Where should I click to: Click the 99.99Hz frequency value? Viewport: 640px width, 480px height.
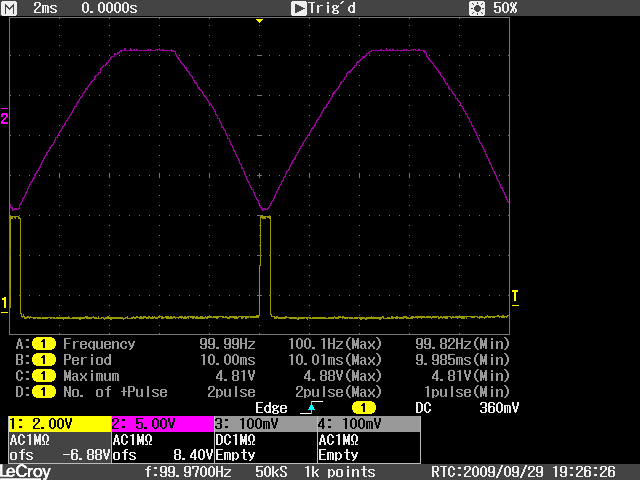227,344
